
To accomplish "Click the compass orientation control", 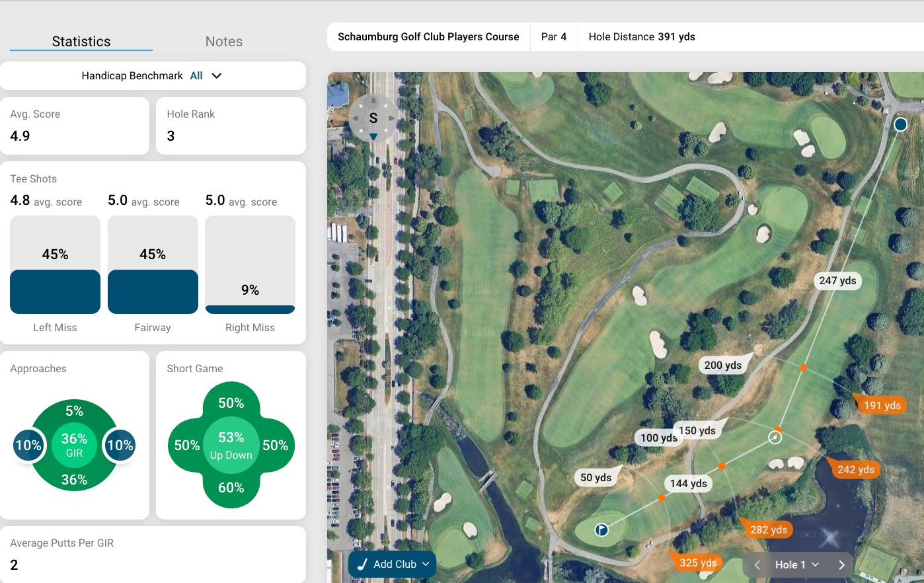I will pyautogui.click(x=373, y=118).
